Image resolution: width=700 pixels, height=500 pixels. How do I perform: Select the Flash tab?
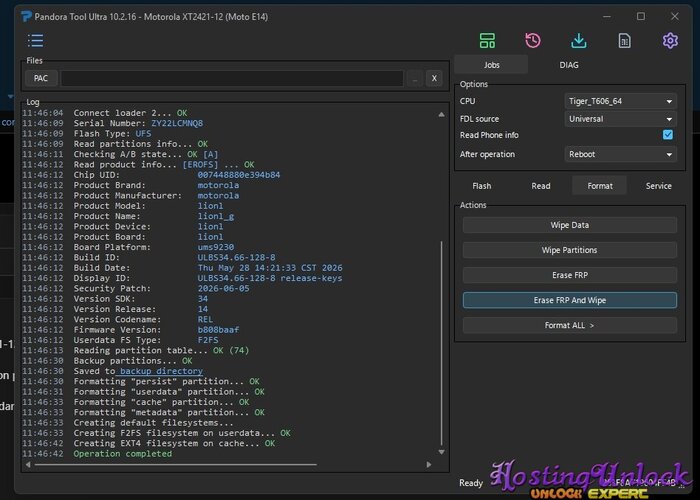(x=482, y=186)
